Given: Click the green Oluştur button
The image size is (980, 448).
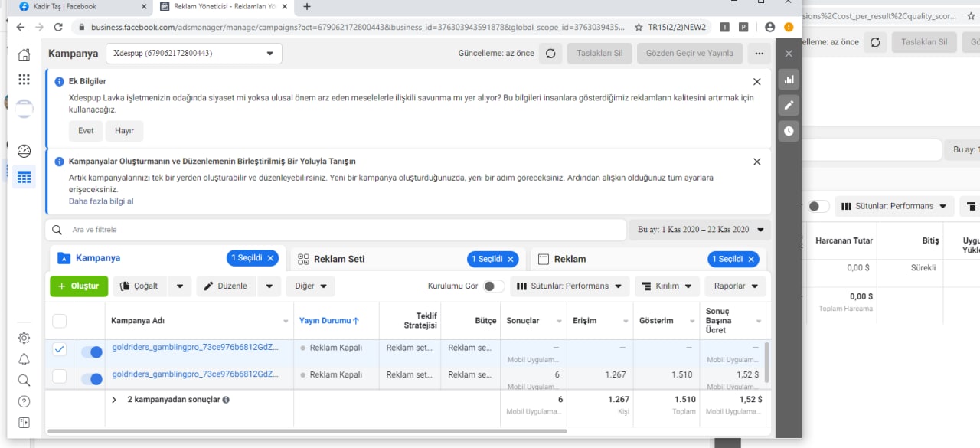Looking at the screenshot, I should tap(79, 286).
